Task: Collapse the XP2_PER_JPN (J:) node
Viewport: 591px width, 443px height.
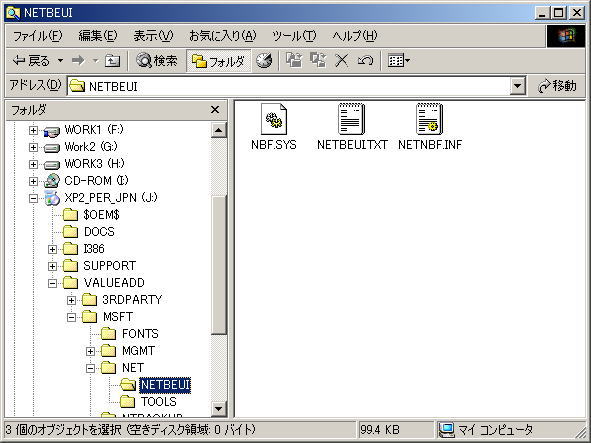Action: [33, 198]
